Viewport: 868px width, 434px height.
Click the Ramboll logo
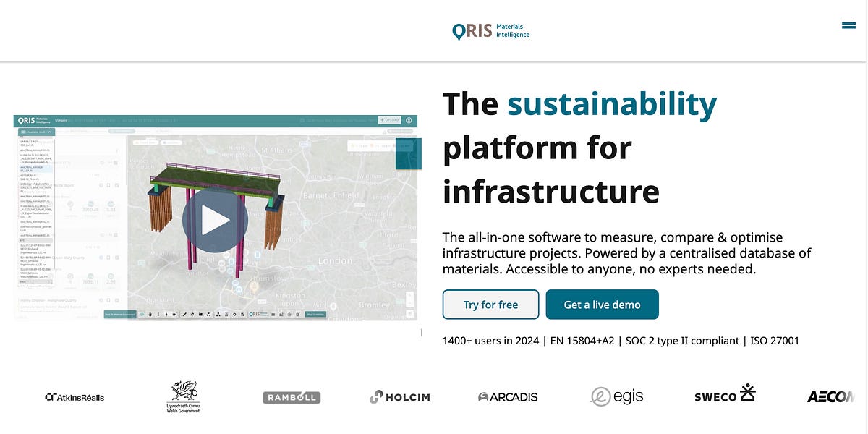coord(292,397)
